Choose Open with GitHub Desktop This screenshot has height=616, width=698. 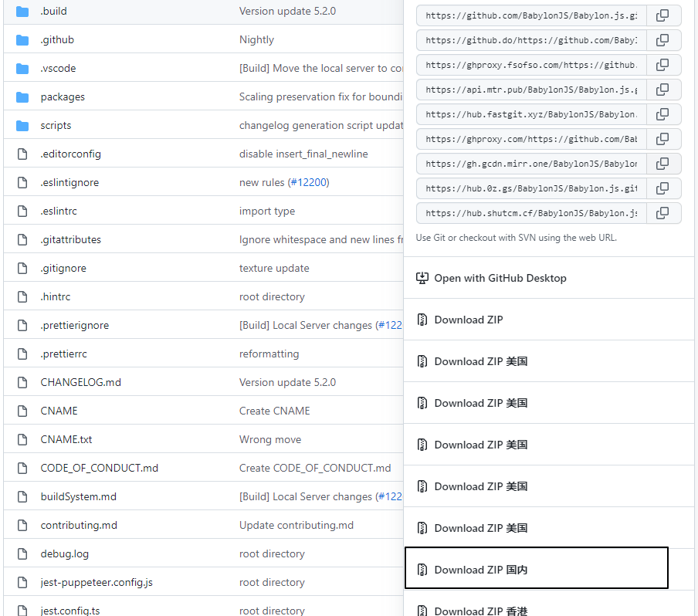(500, 278)
